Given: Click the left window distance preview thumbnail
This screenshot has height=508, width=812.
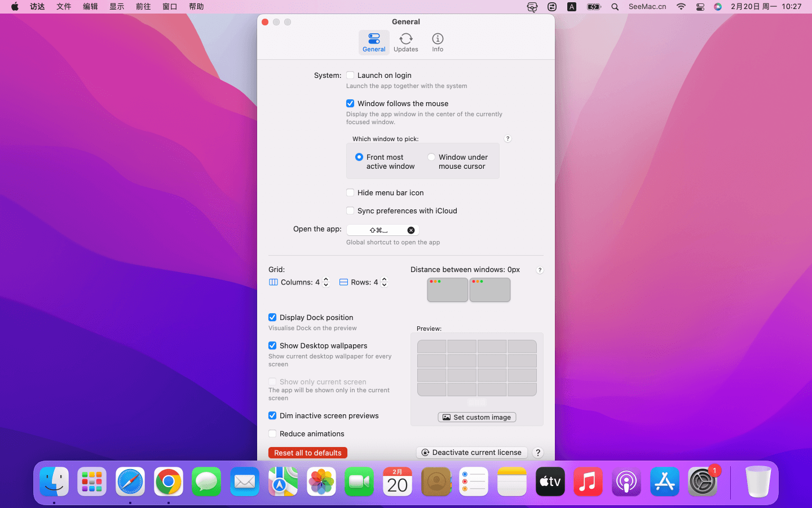Looking at the screenshot, I should (x=447, y=290).
